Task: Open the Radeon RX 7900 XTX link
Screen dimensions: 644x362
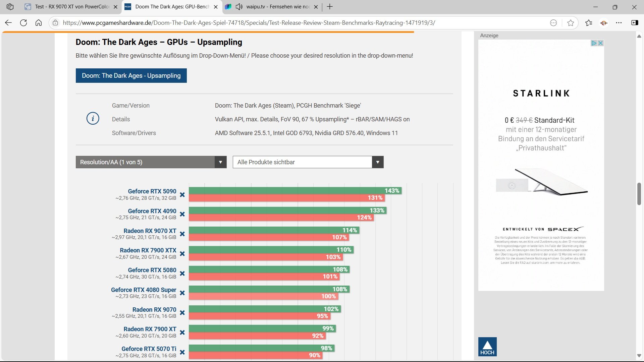Action: [148, 250]
